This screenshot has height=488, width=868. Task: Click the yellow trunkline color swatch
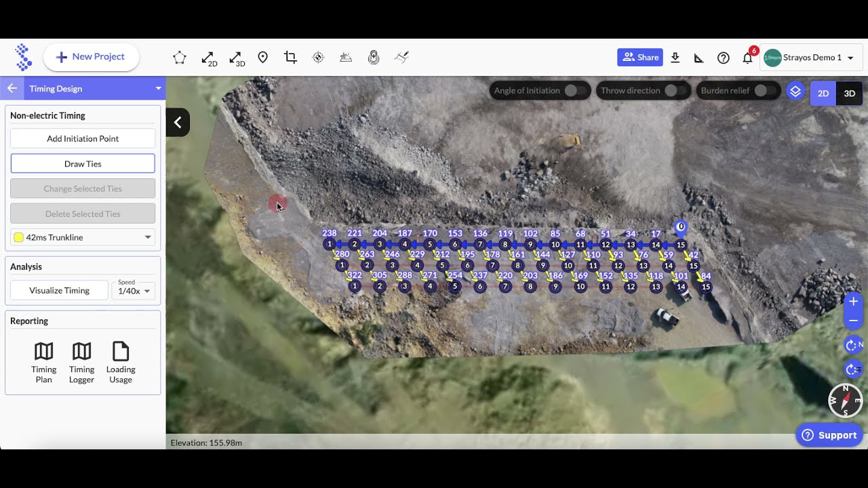pos(19,237)
